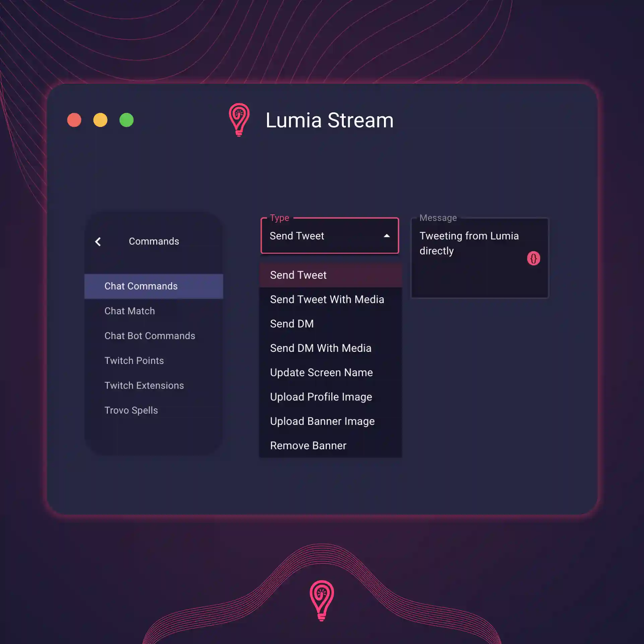Click on Chat Match sidebar item
The height and width of the screenshot is (644, 644).
pos(129,311)
